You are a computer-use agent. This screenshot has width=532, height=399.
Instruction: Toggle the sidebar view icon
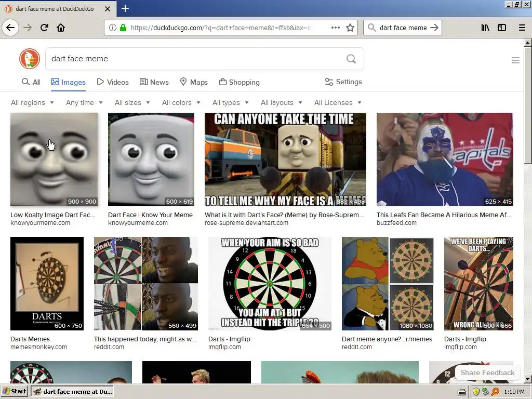(x=502, y=28)
